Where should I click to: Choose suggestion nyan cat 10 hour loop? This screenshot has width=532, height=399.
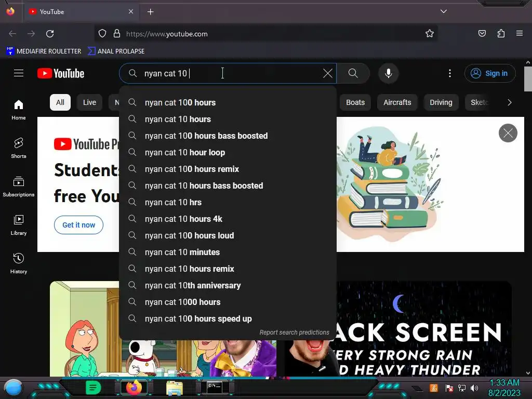point(228,152)
